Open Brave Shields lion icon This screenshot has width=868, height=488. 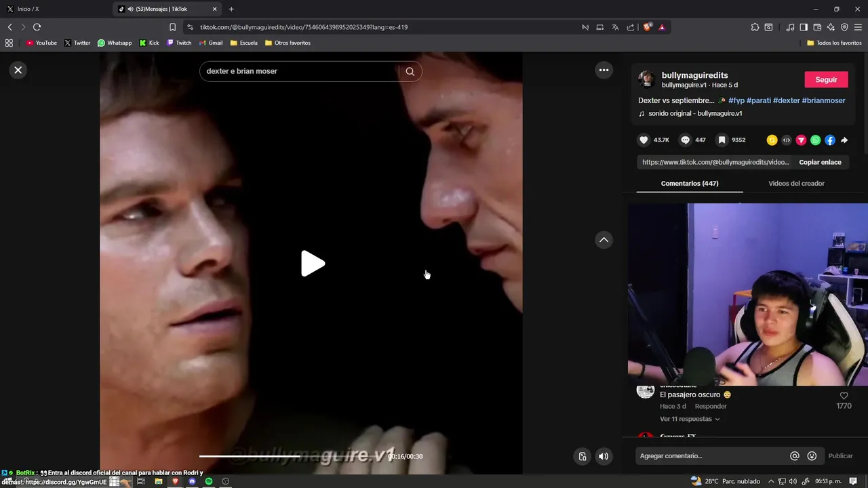pyautogui.click(x=647, y=27)
